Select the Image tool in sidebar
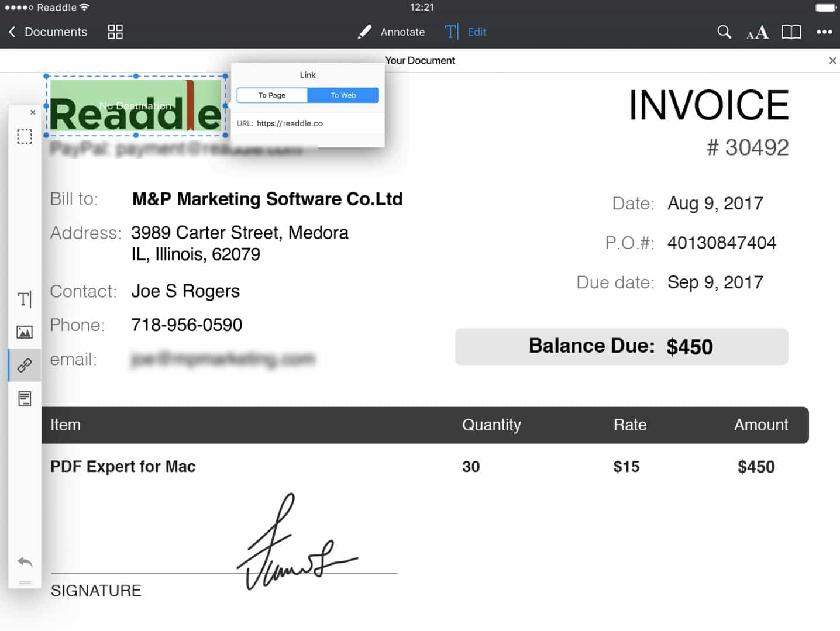This screenshot has width=840, height=631. click(x=25, y=332)
